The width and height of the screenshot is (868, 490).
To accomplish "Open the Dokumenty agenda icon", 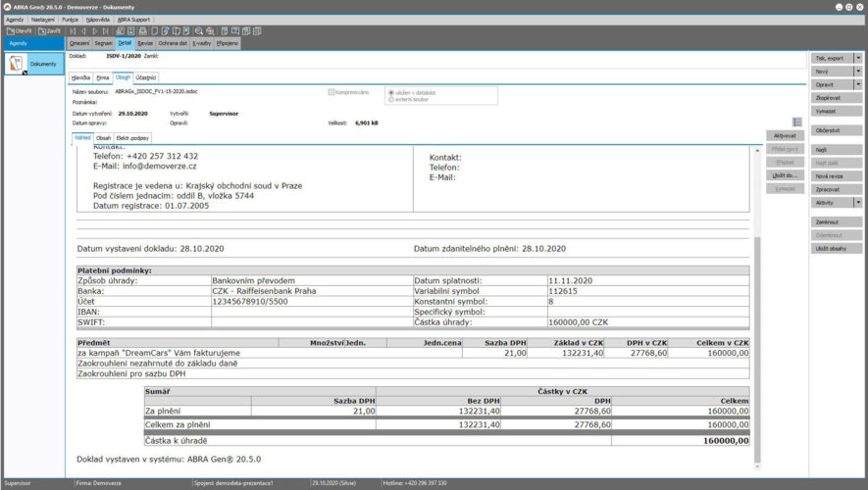I will point(17,64).
